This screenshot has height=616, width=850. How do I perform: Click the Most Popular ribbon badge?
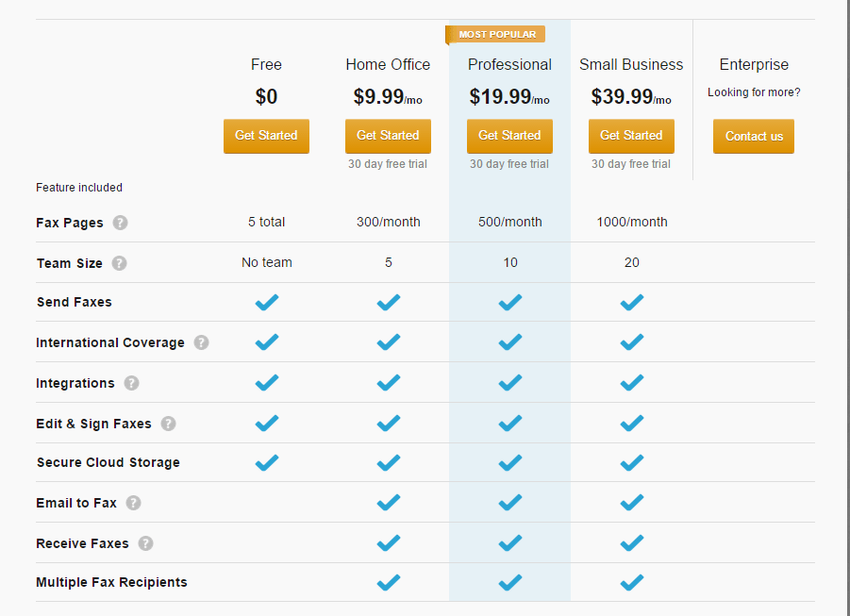click(495, 35)
